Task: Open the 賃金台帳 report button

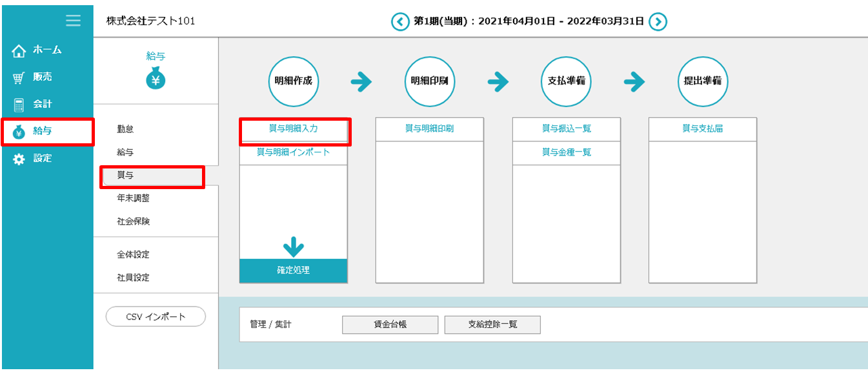Action: point(390,325)
